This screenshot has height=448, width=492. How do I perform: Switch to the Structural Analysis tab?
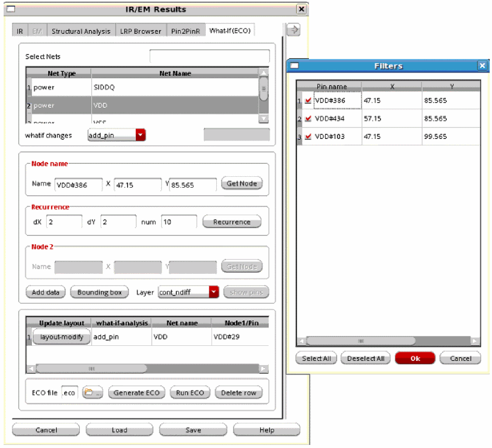(x=81, y=31)
